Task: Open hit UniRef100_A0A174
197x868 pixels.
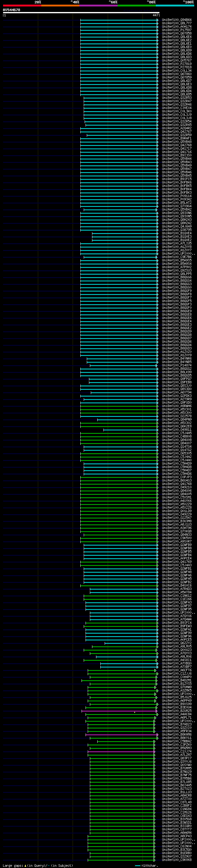Action: pos(176,26)
